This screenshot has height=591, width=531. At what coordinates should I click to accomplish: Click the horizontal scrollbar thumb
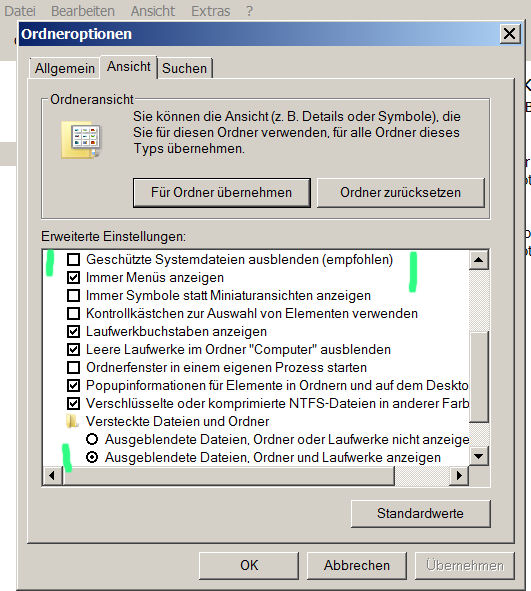tap(228, 476)
